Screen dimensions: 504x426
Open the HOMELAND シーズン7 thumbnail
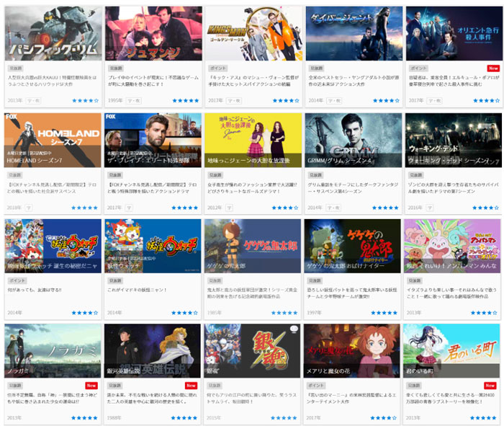pos(53,140)
